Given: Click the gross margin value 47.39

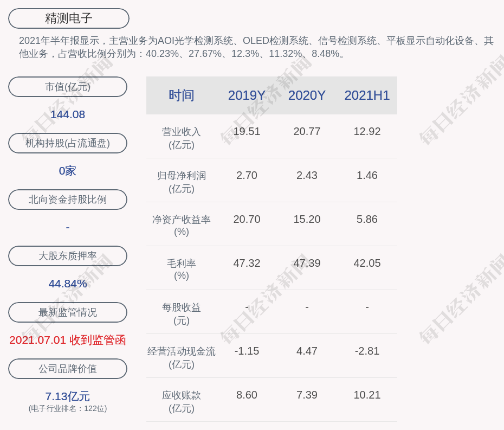Looking at the screenshot, I should pos(307,263).
